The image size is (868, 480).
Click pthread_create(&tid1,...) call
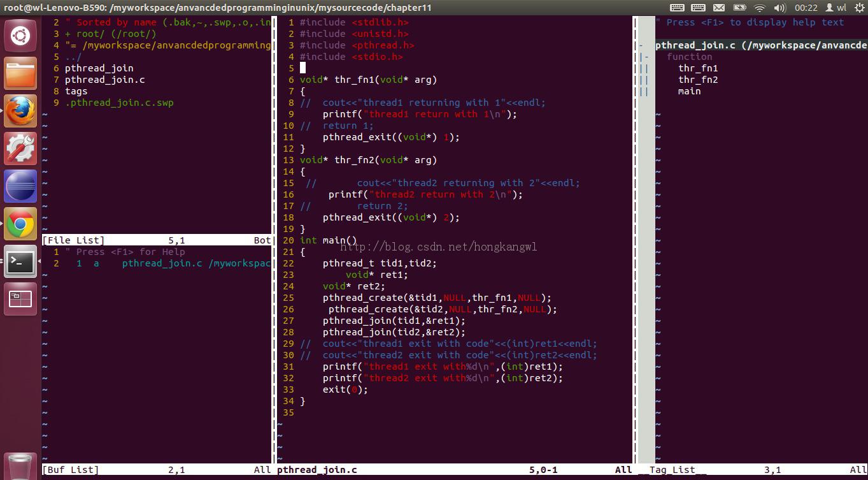click(x=437, y=298)
